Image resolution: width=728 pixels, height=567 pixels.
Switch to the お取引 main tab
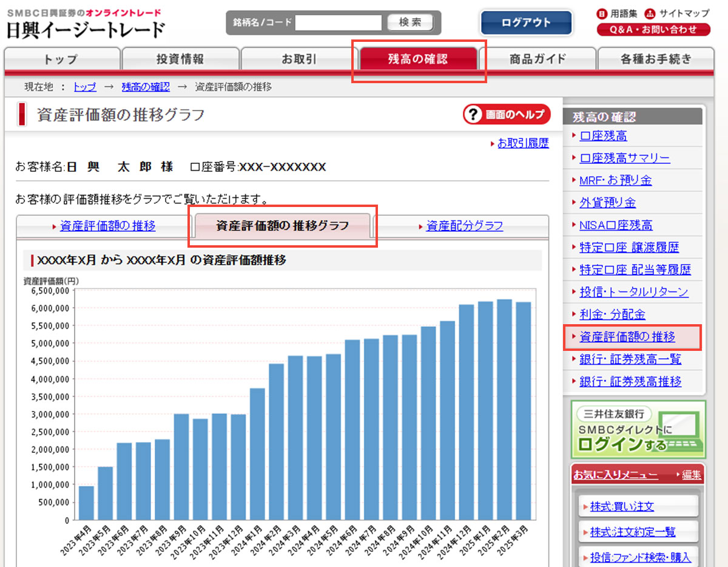click(299, 59)
